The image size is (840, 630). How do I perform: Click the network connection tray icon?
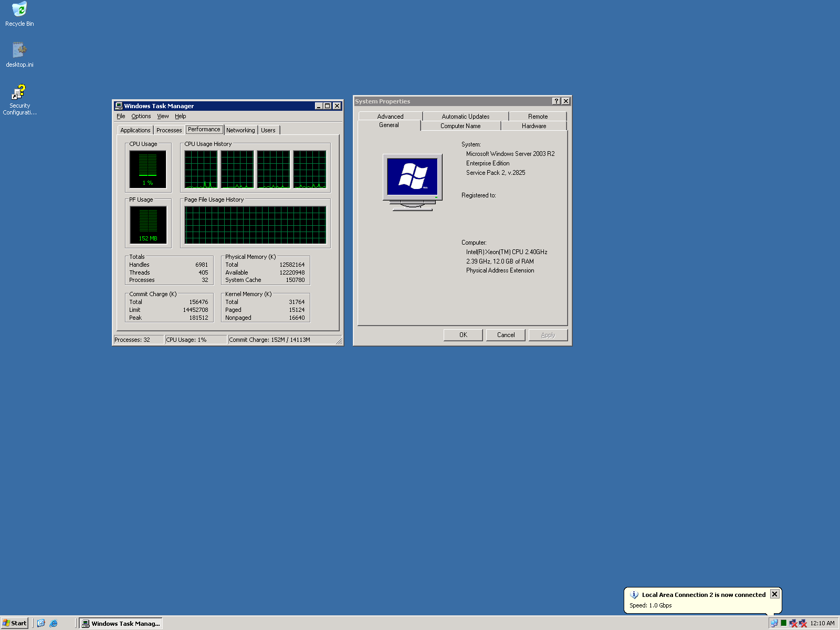[x=774, y=623]
